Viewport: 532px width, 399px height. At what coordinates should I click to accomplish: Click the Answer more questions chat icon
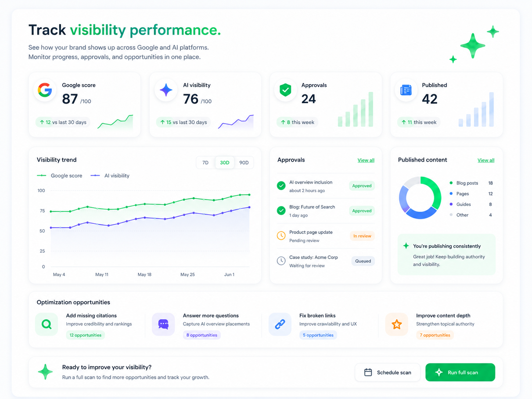click(x=163, y=324)
